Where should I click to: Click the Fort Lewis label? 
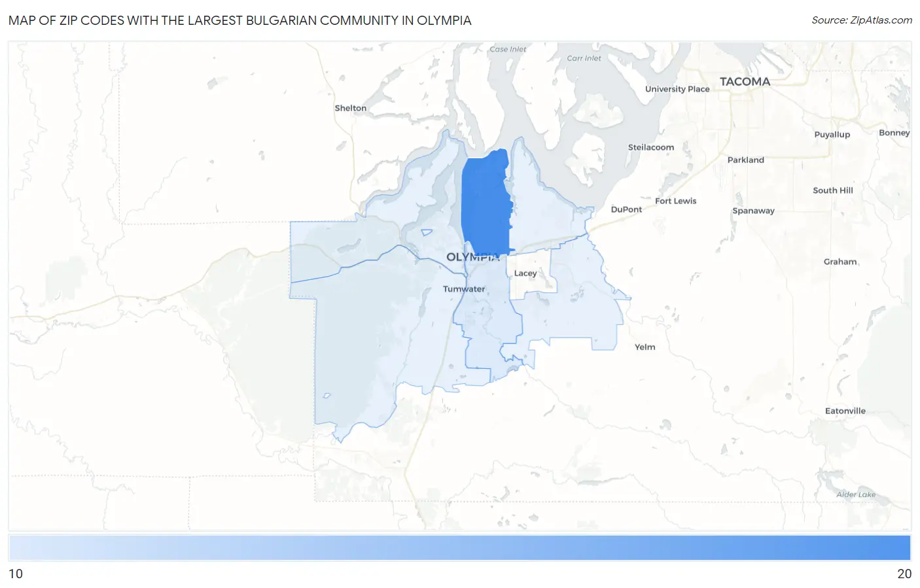pos(676,201)
